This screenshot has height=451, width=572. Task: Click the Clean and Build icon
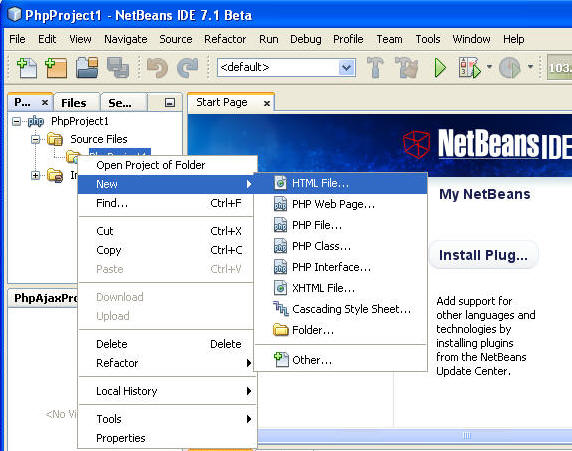pos(406,68)
